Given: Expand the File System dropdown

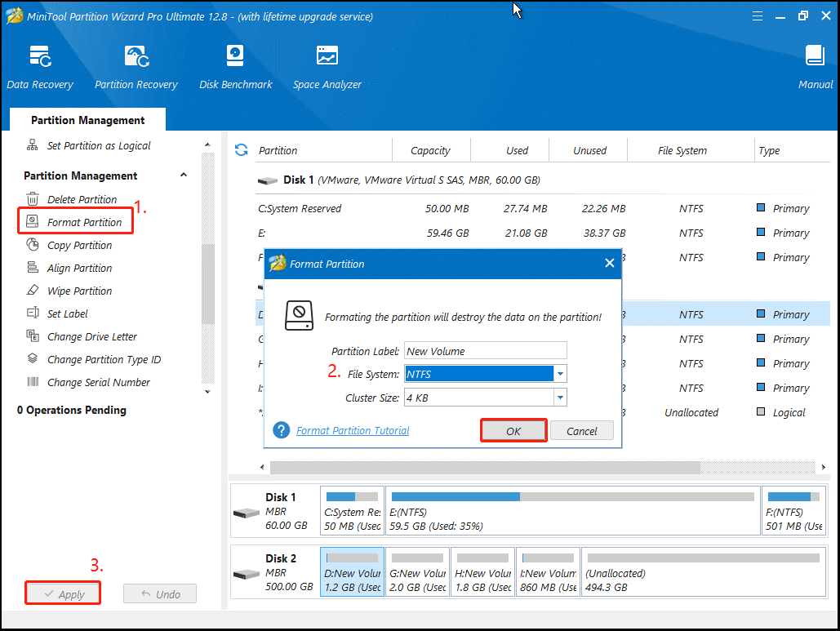Looking at the screenshot, I should coord(560,374).
